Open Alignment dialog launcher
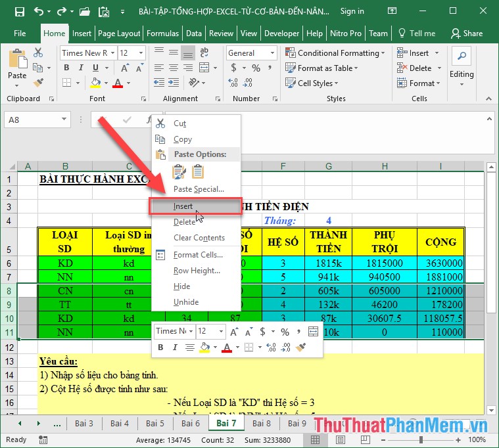The height and width of the screenshot is (448, 499). pyautogui.click(x=218, y=99)
